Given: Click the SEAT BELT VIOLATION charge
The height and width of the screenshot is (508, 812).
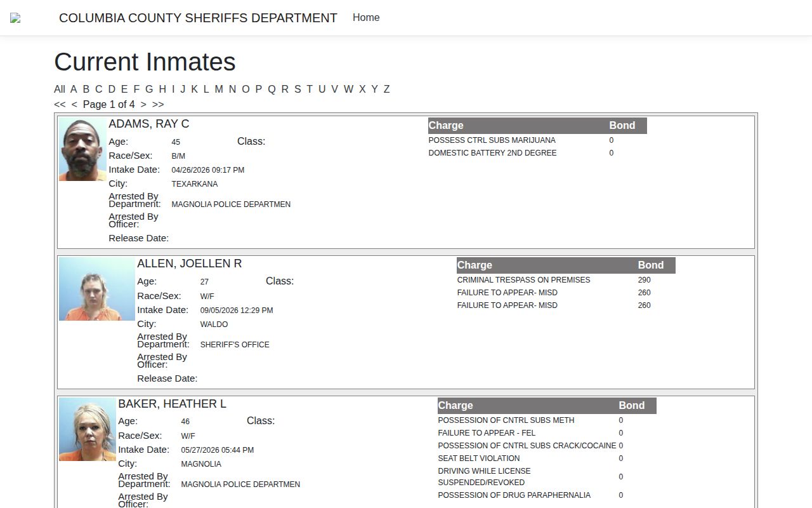Looking at the screenshot, I should (479, 458).
